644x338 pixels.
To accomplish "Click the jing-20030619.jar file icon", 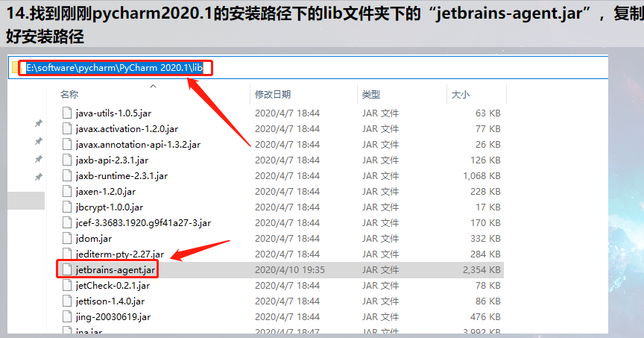I will pyautogui.click(x=67, y=316).
